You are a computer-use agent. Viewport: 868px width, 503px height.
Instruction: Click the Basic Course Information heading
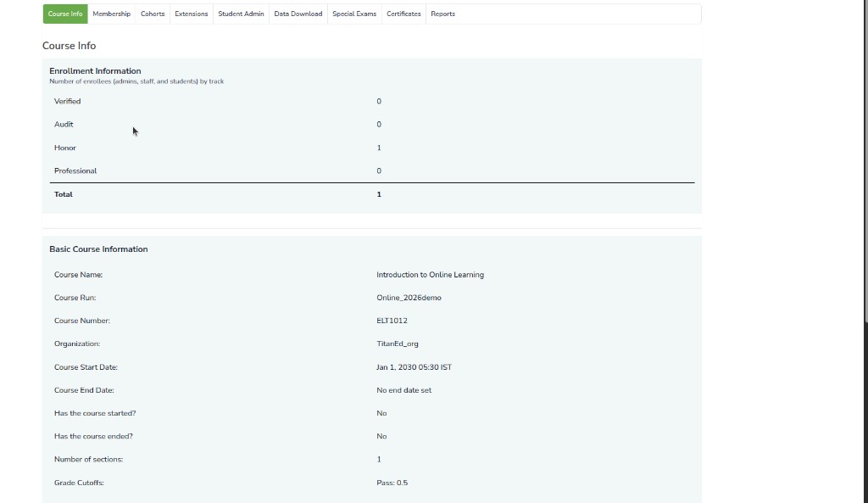pos(98,249)
